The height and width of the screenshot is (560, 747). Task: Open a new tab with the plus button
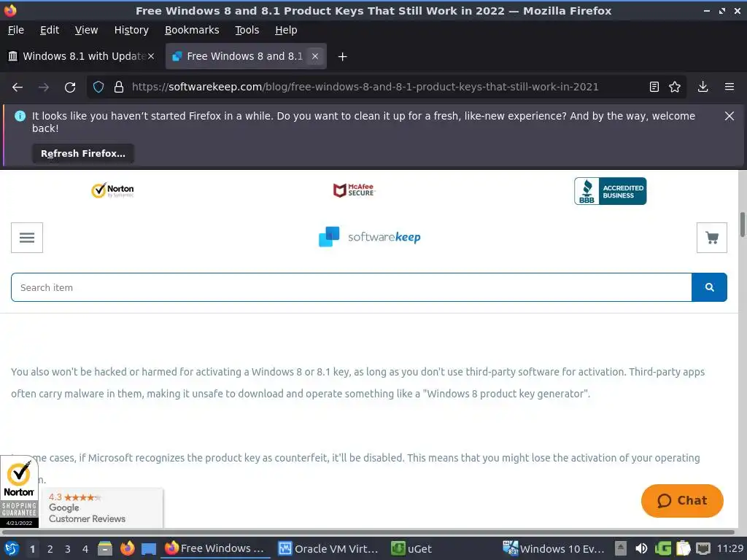click(342, 57)
